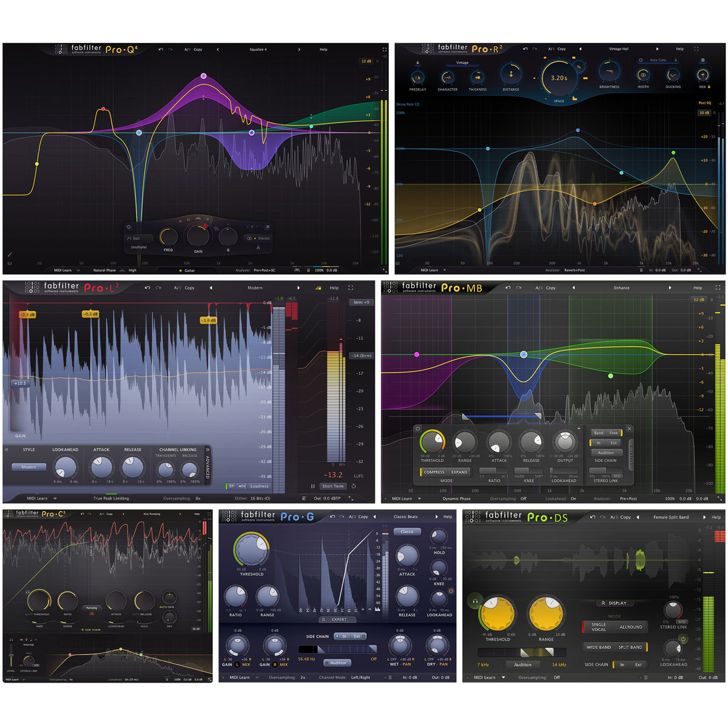The height and width of the screenshot is (728, 728).
Task: Select Single Vocal mode in Pro-DS
Action: [x=598, y=627]
